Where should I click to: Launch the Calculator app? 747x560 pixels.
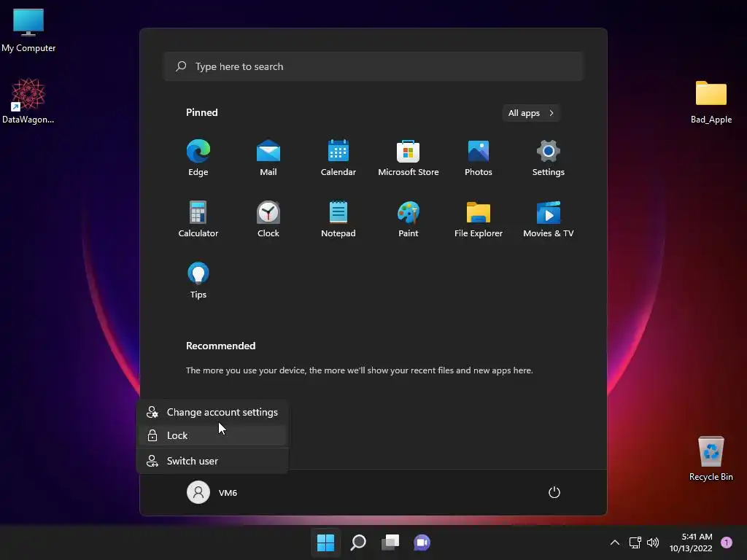[x=198, y=219]
